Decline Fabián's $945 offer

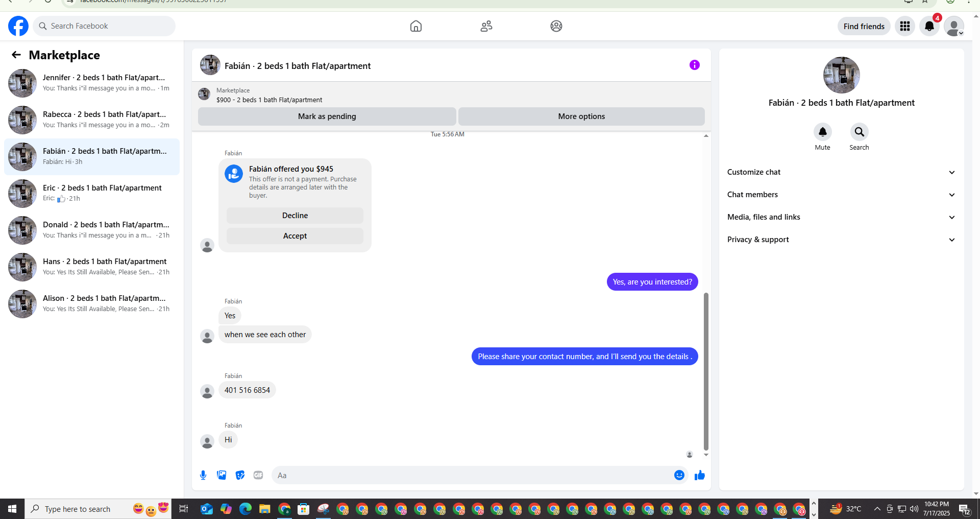click(x=295, y=216)
